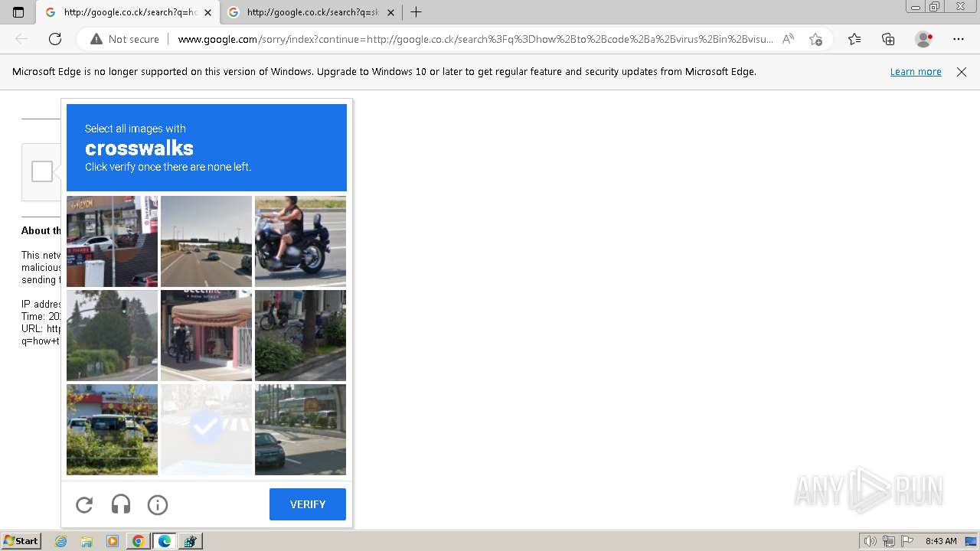Follow the Learn more link
This screenshot has height=551, width=980.
tap(916, 72)
